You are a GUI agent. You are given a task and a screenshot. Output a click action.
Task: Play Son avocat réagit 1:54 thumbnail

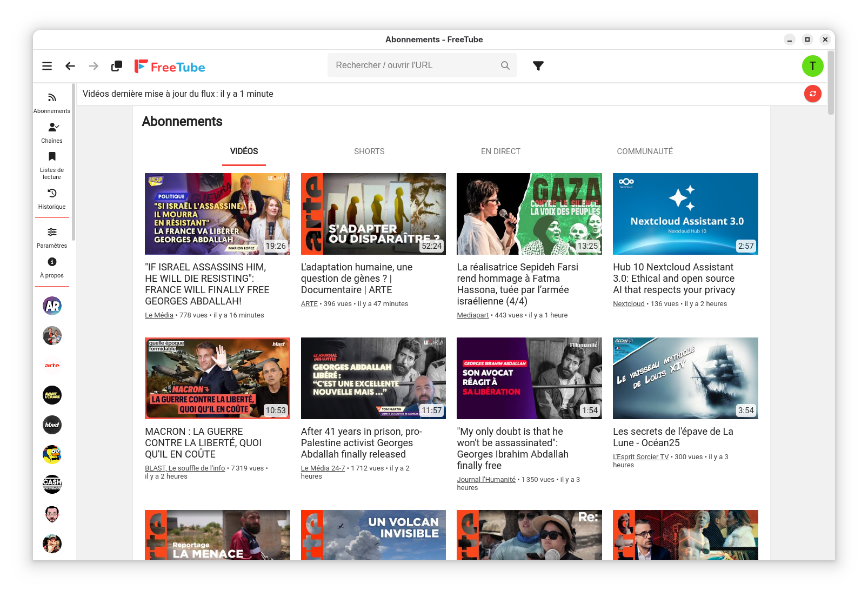click(x=529, y=378)
